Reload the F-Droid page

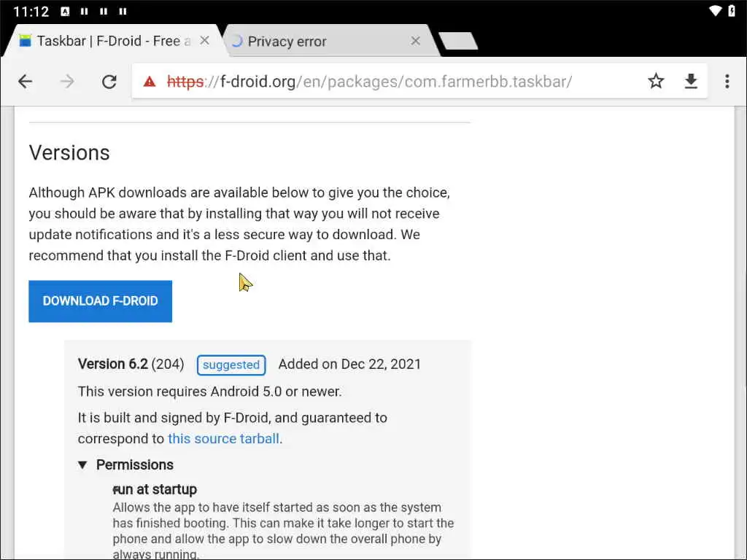109,82
